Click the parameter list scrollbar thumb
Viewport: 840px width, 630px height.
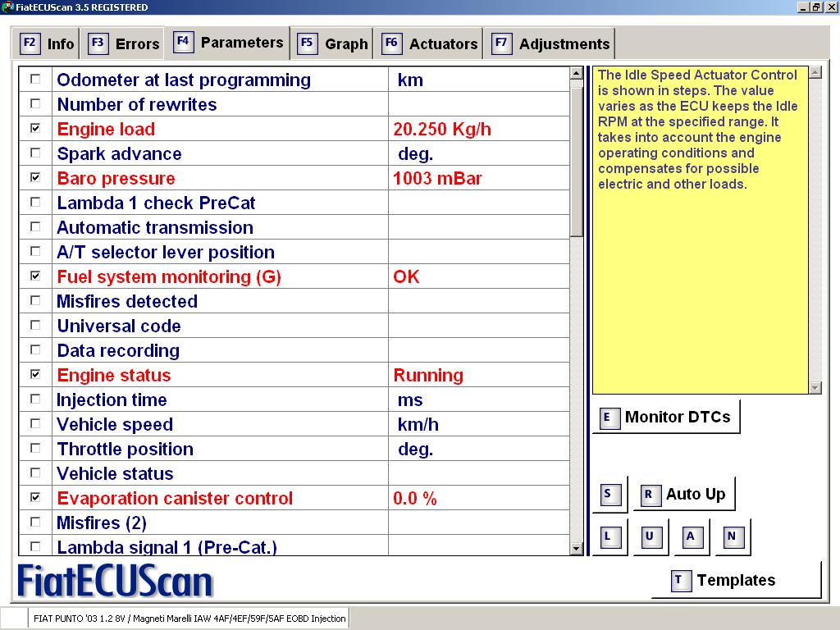(x=577, y=162)
